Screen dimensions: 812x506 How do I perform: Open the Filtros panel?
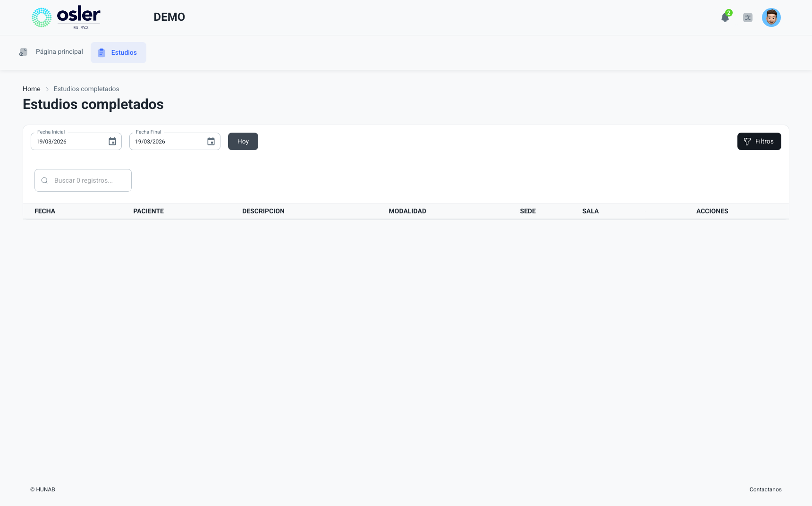pos(759,141)
